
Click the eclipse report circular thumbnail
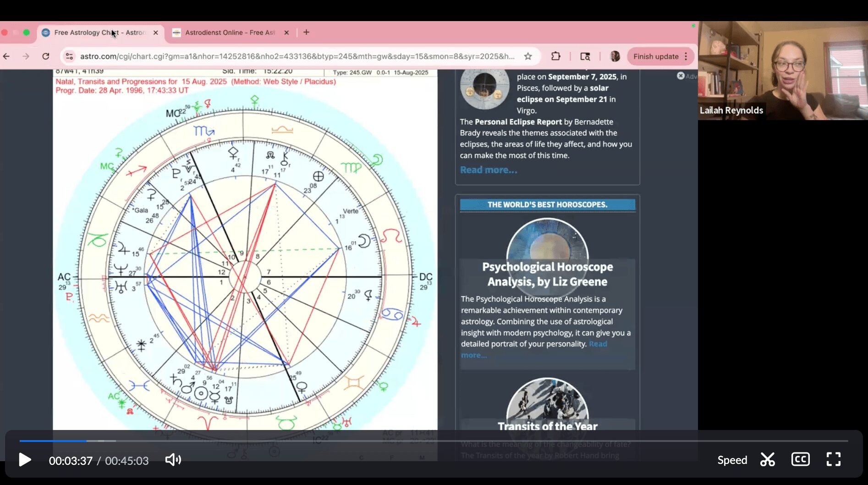pyautogui.click(x=484, y=86)
